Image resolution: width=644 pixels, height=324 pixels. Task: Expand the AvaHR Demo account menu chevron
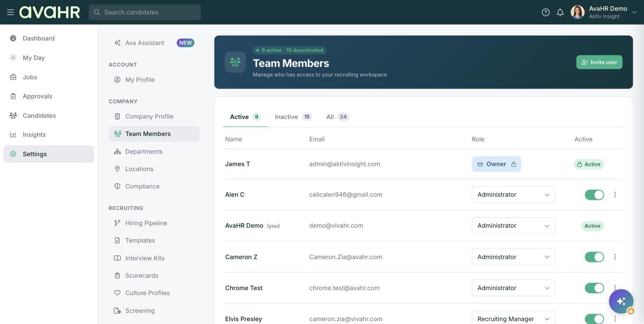(x=634, y=12)
